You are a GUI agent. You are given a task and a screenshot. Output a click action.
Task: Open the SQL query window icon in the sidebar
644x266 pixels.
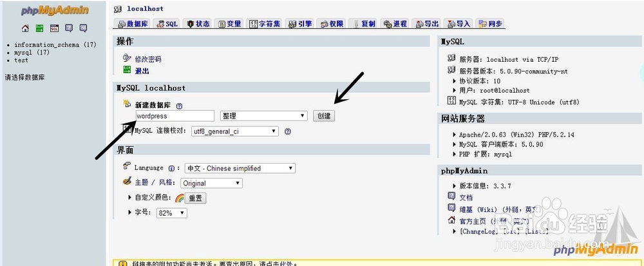tap(54, 28)
